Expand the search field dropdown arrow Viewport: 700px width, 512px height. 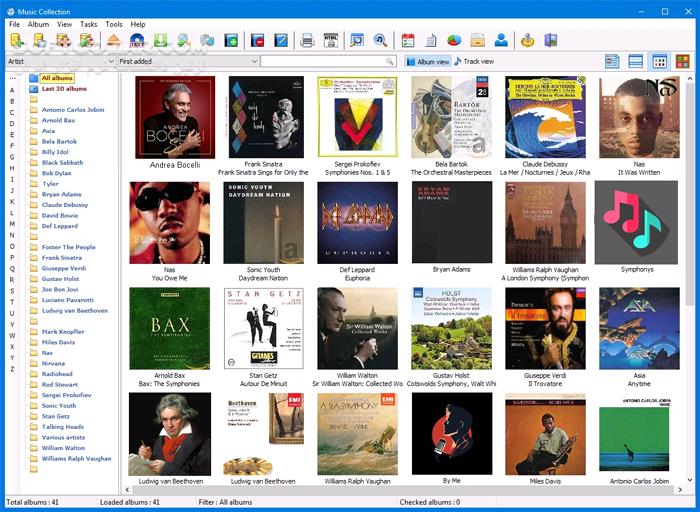[x=390, y=62]
